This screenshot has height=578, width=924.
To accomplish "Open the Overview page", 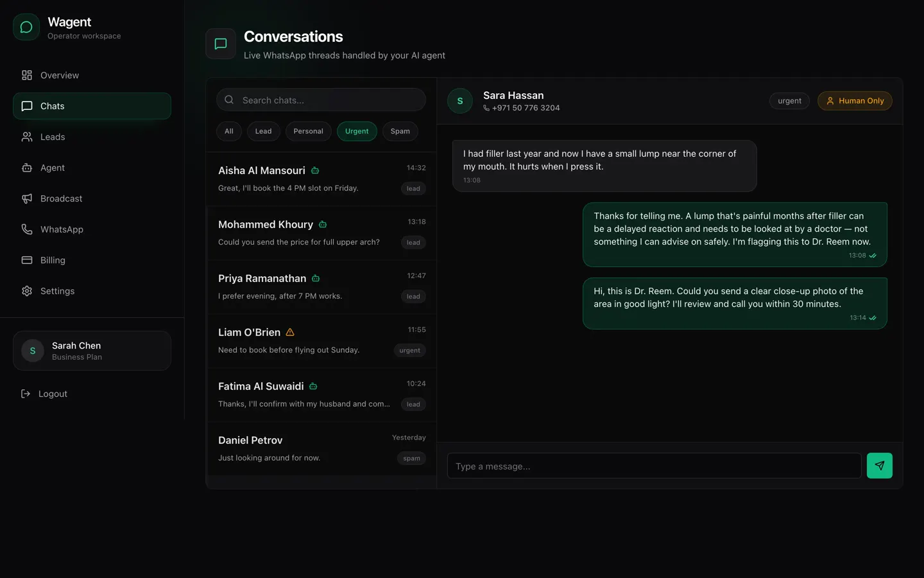I will click(x=92, y=75).
